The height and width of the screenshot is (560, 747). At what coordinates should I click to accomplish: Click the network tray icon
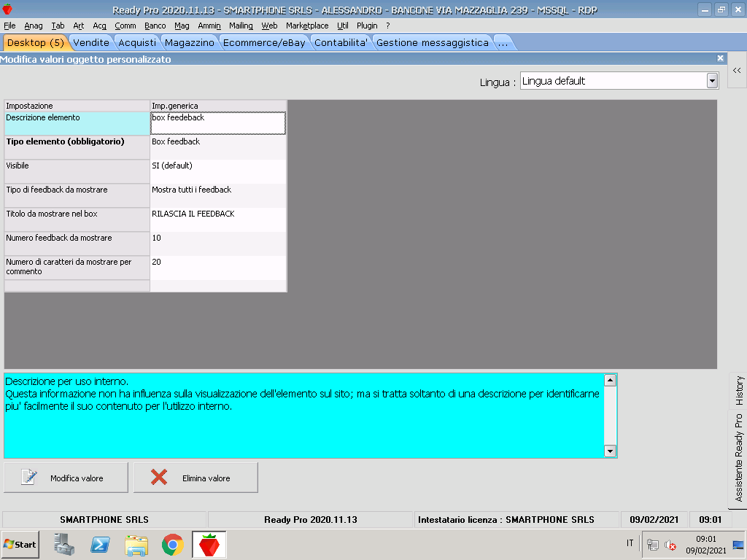point(653,545)
